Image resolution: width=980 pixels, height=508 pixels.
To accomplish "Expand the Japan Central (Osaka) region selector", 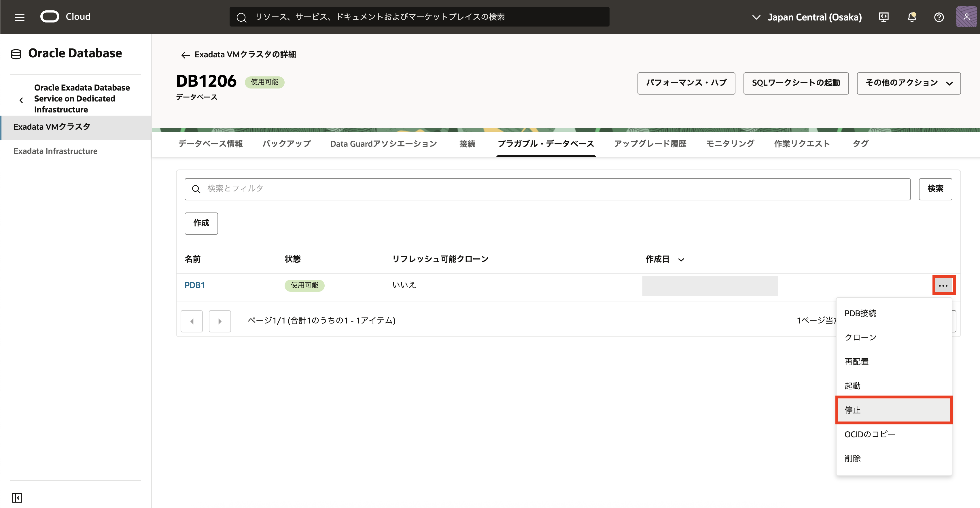I will (807, 17).
